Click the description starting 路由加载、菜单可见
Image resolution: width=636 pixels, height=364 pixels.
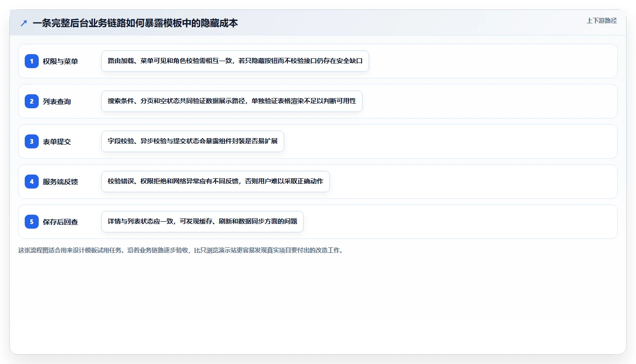coord(235,61)
